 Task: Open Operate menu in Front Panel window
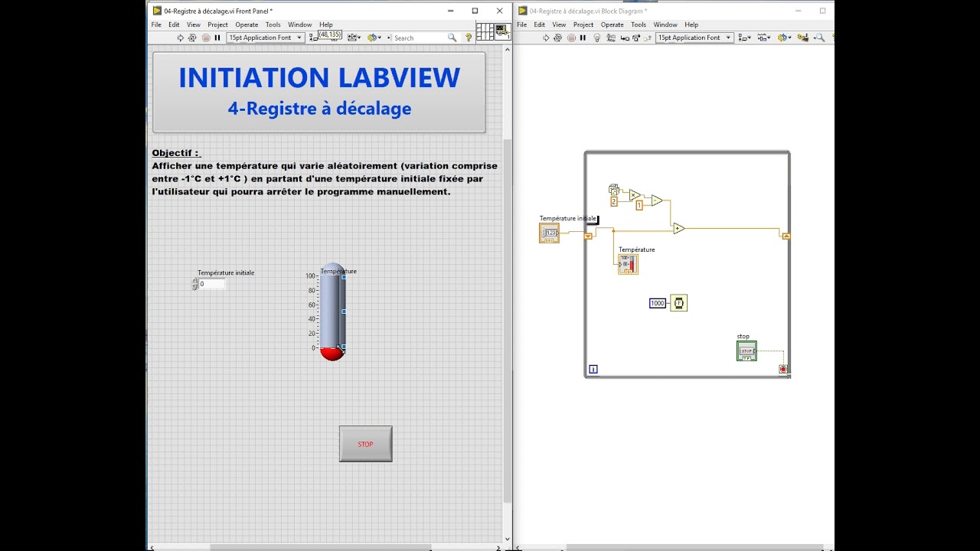pyautogui.click(x=247, y=24)
